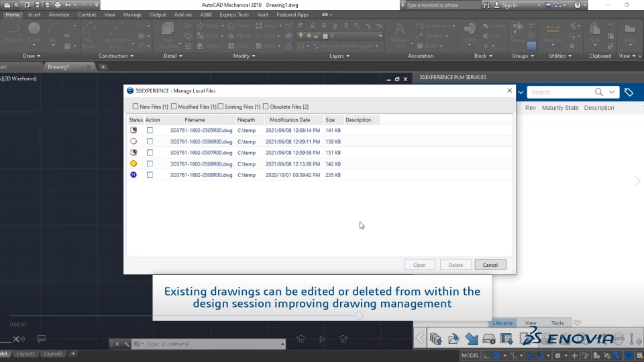
Task: Switch to the Tools tab in ENOVIA toolbar
Action: [x=557, y=323]
